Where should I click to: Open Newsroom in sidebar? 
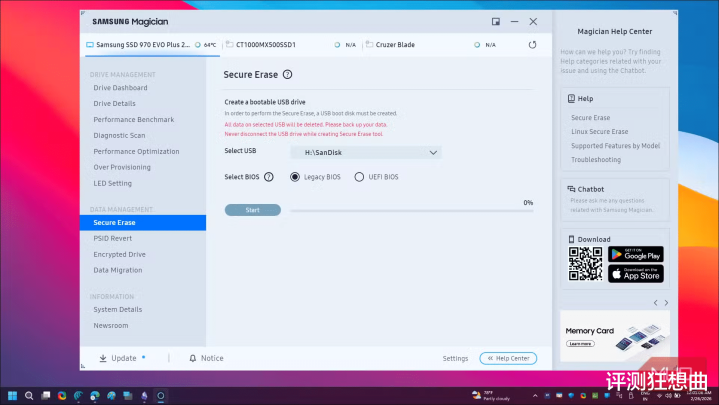[111, 326]
